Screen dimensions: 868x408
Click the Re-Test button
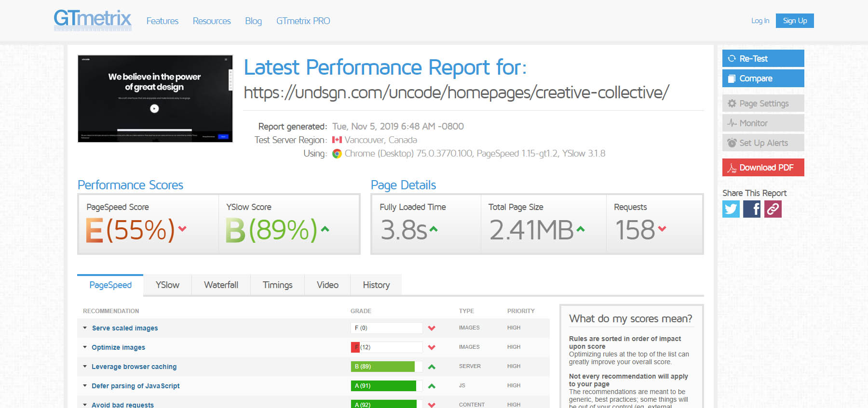[763, 58]
